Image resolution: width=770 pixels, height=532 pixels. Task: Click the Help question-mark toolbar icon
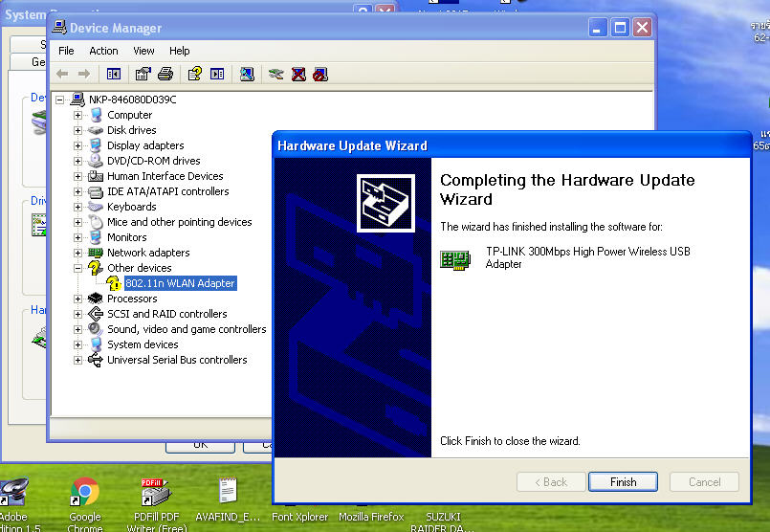point(195,75)
